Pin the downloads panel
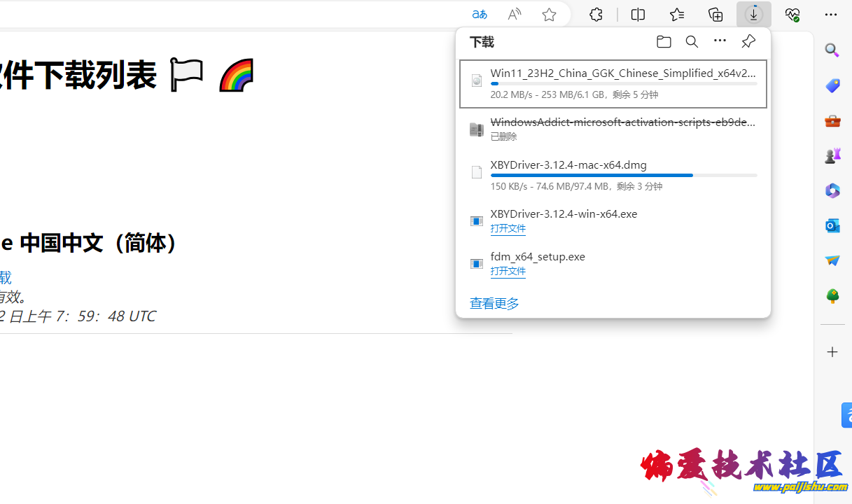852x504 pixels. [x=748, y=42]
